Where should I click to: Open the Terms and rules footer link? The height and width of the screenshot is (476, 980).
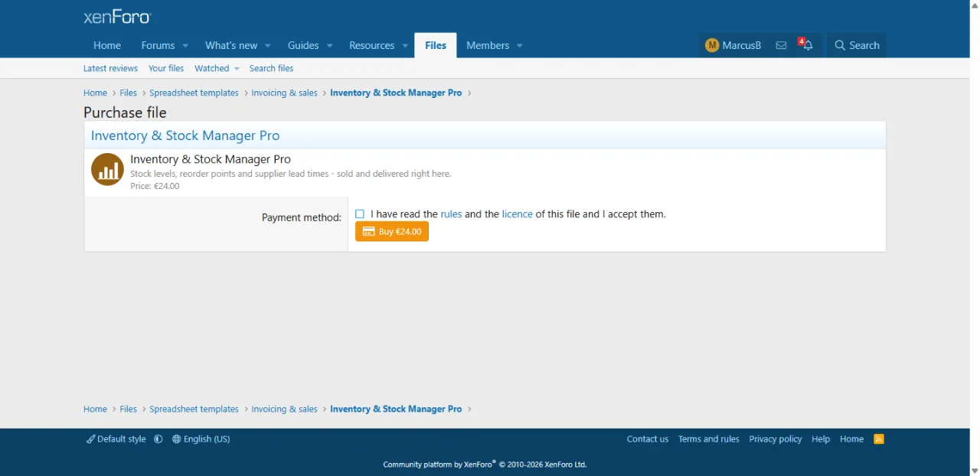[x=709, y=439]
